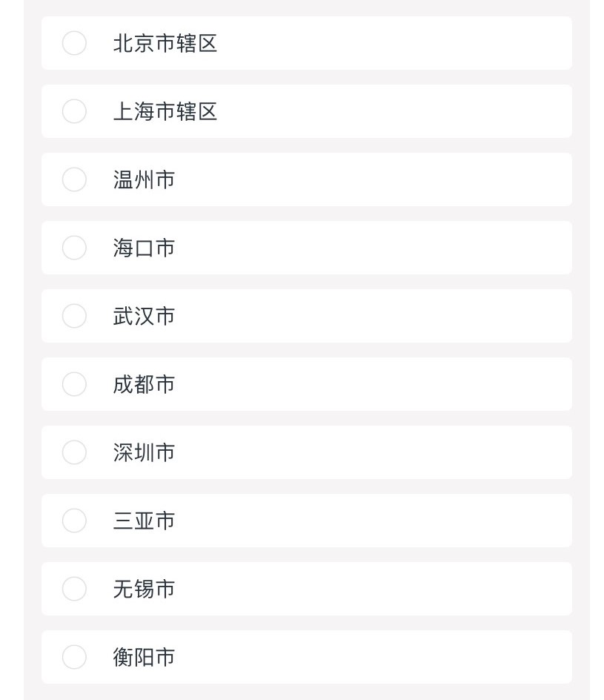
Task: Tap the 温州市 label text
Action: [144, 180]
